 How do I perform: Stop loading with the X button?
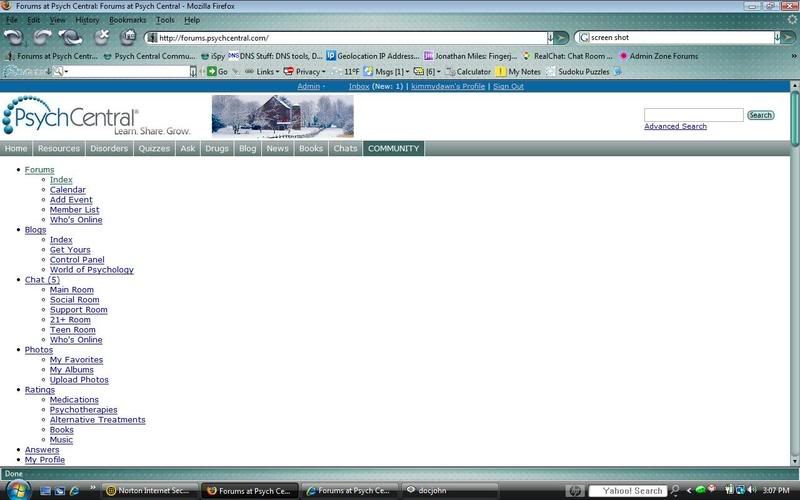tap(102, 37)
